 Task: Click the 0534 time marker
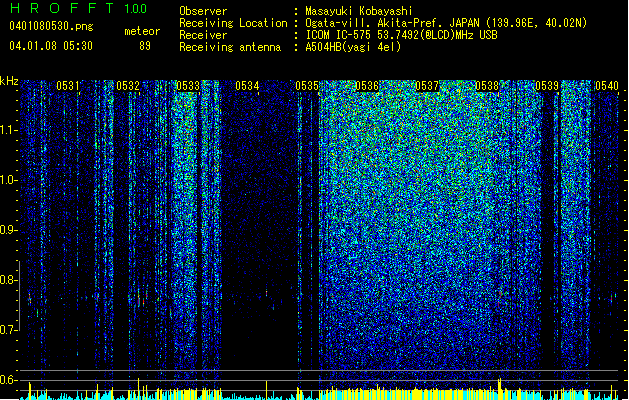(247, 86)
